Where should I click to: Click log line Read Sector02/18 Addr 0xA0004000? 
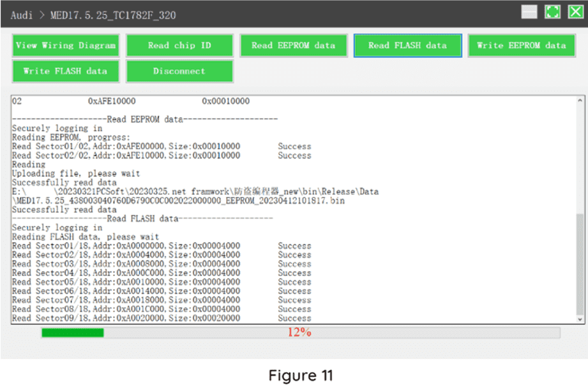click(x=162, y=255)
